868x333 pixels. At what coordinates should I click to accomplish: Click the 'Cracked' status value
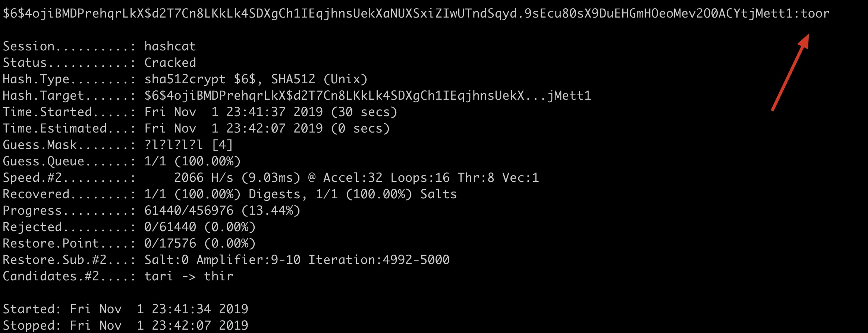pos(170,62)
